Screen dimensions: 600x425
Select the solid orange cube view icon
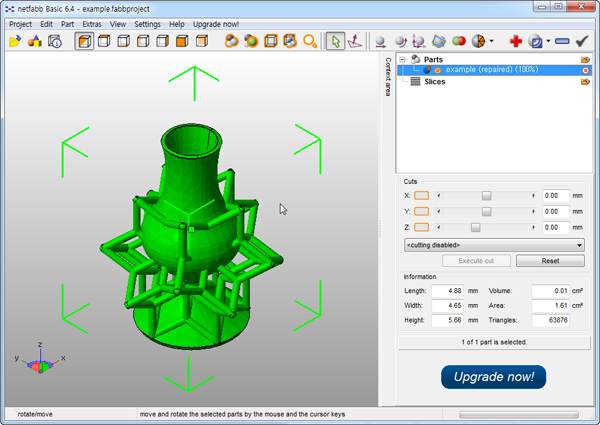click(x=182, y=41)
